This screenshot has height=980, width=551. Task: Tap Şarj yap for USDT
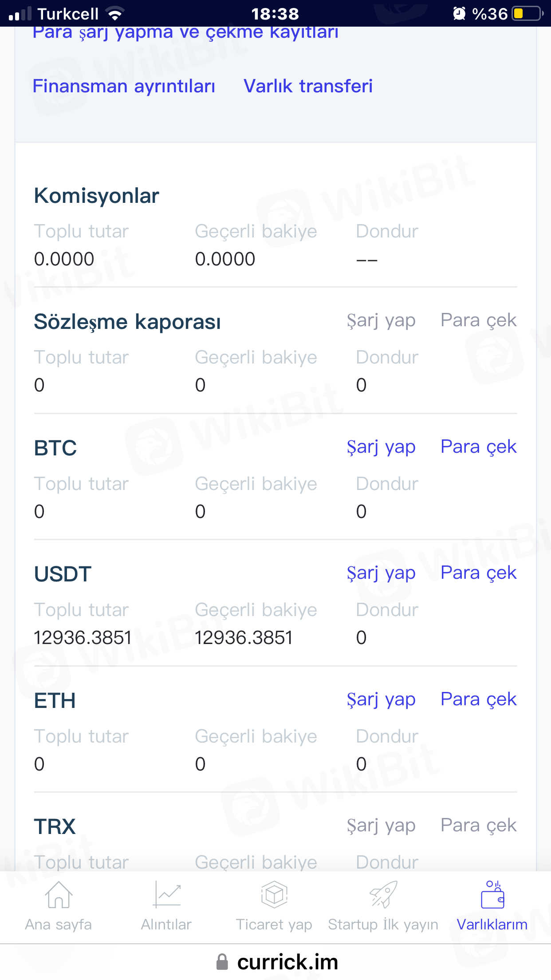pos(381,573)
